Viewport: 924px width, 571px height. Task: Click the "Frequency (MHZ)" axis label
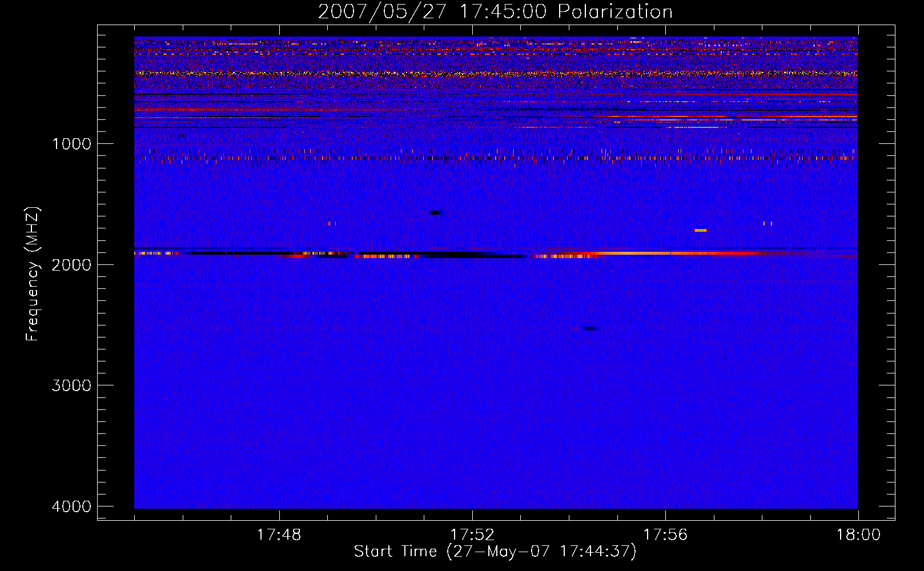[33, 274]
